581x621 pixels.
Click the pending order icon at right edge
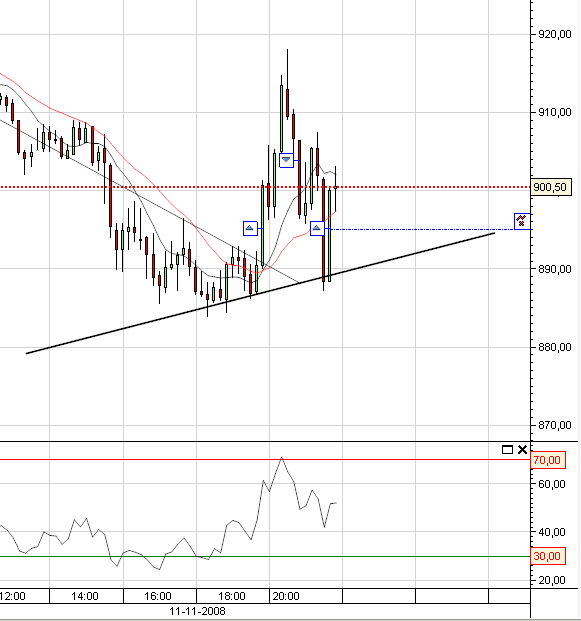[x=522, y=221]
